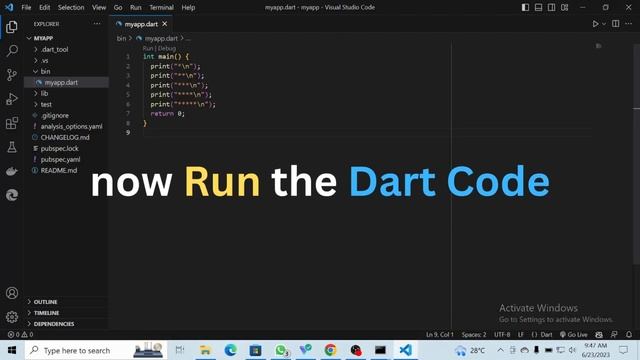Expand the lib folder

click(x=66, y=93)
